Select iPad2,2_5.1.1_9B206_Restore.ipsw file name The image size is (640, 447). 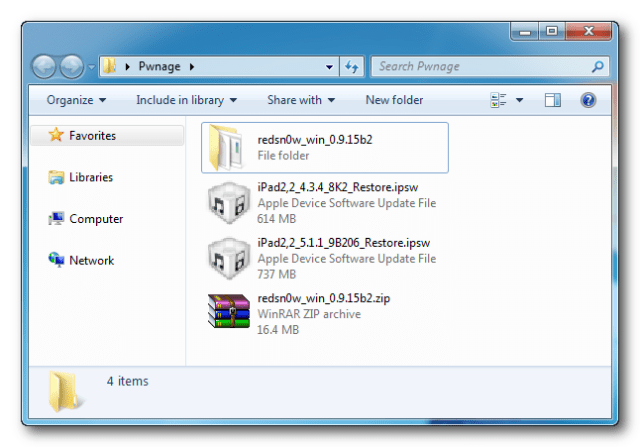[x=344, y=242]
